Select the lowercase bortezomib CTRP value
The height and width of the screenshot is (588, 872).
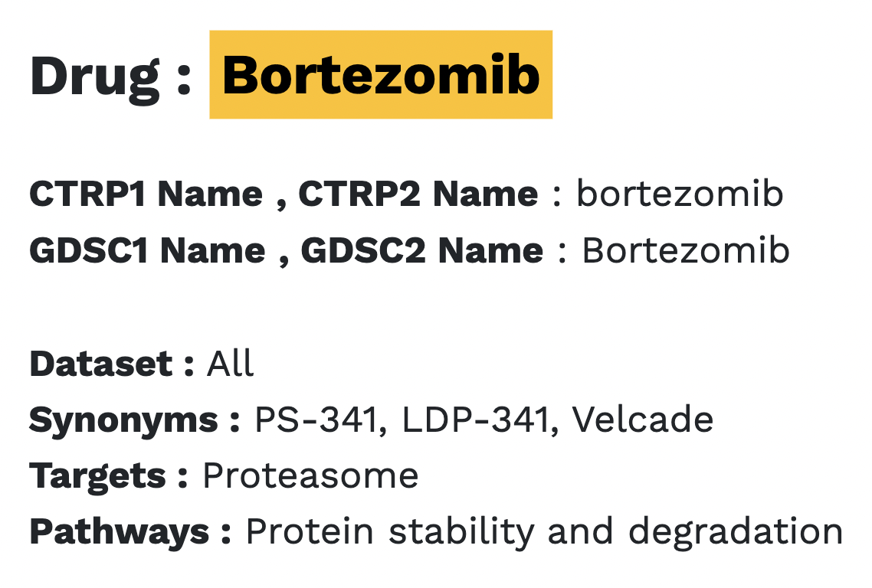680,194
